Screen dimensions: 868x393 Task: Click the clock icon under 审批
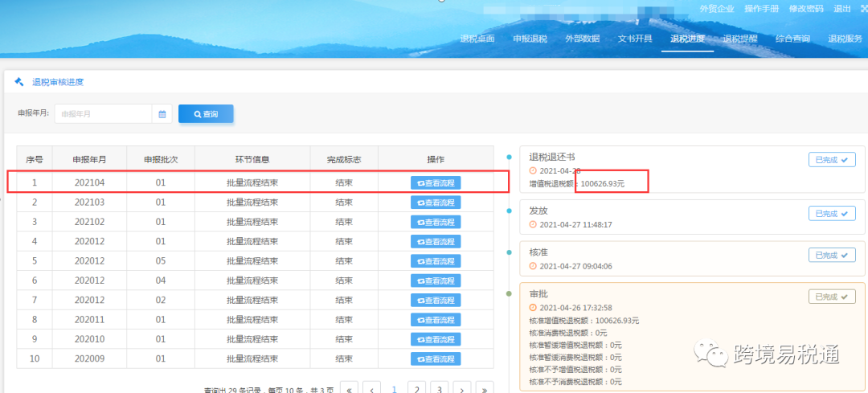point(532,308)
